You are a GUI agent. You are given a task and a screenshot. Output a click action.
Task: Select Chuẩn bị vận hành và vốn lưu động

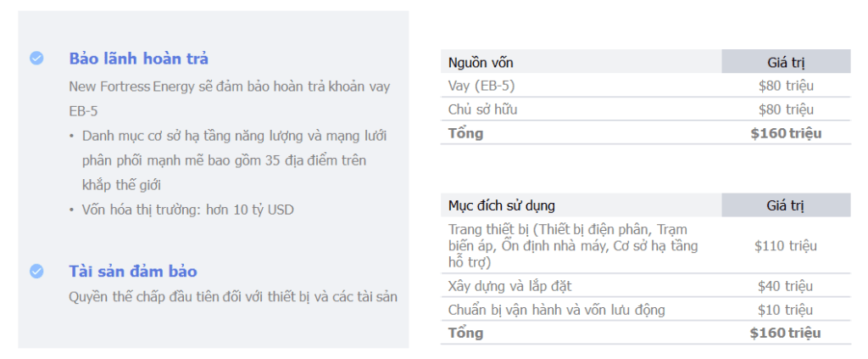[556, 310]
